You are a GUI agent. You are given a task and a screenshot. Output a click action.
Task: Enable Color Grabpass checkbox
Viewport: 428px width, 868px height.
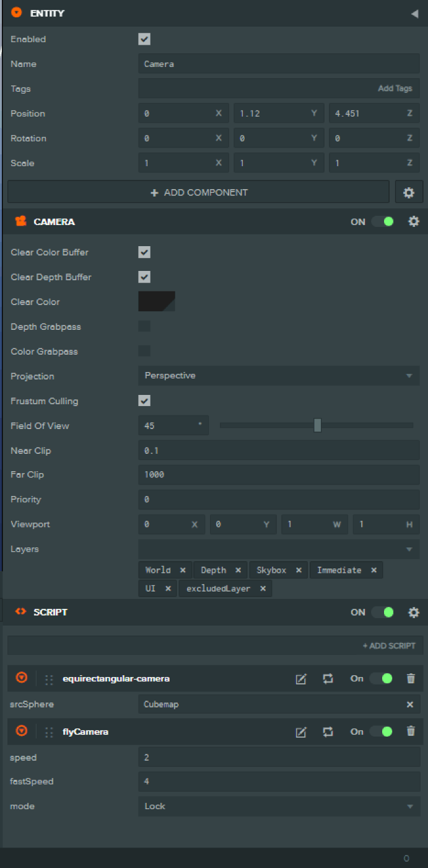144,351
